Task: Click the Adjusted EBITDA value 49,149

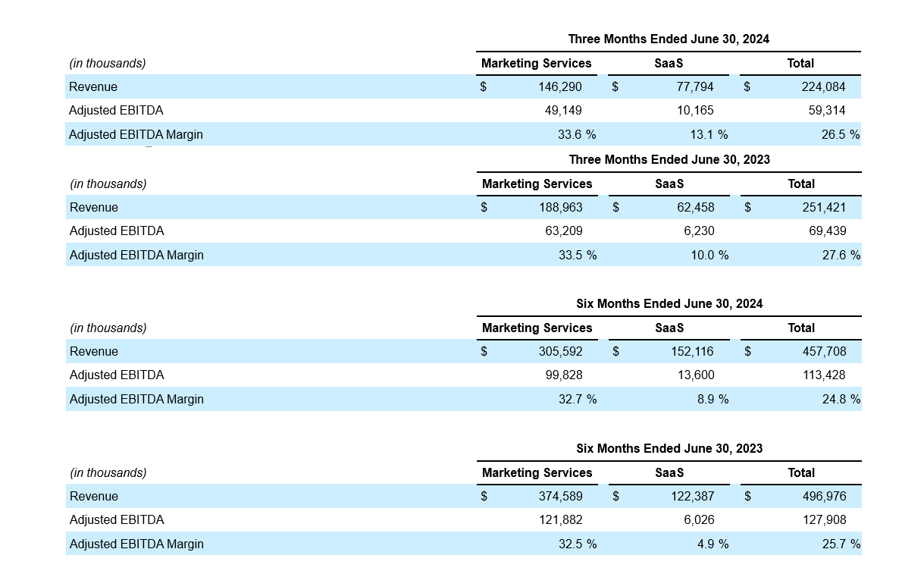Action: pyautogui.click(x=563, y=111)
